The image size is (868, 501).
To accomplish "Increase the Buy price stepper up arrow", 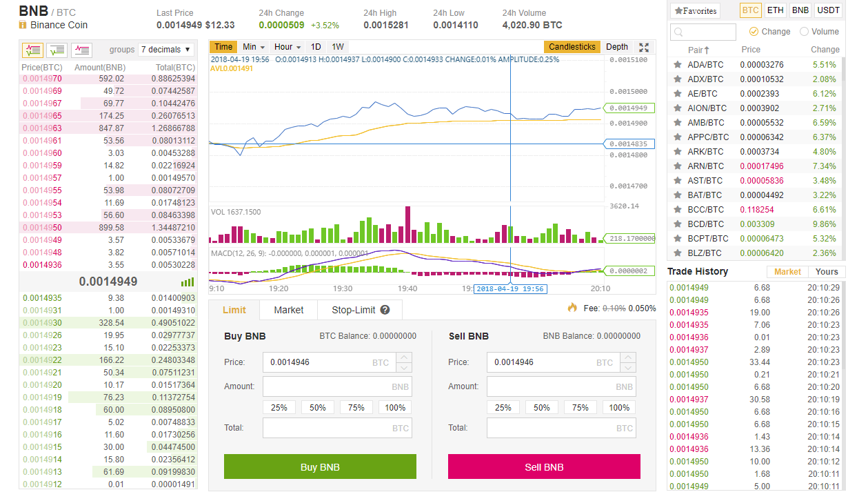I will tap(405, 357).
